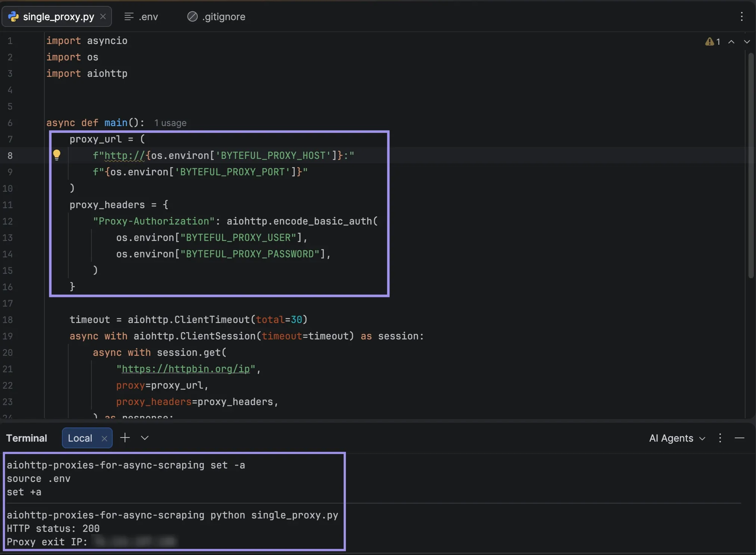Open the https://httpbin.org/ip link in code
Screen dimensions: 756x555
point(186,369)
